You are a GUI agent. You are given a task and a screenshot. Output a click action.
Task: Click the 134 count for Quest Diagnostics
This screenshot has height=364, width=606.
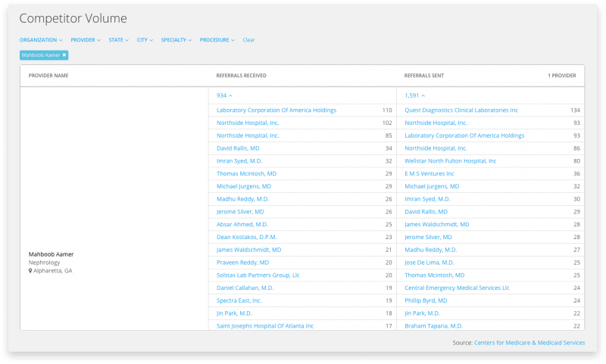(x=575, y=110)
